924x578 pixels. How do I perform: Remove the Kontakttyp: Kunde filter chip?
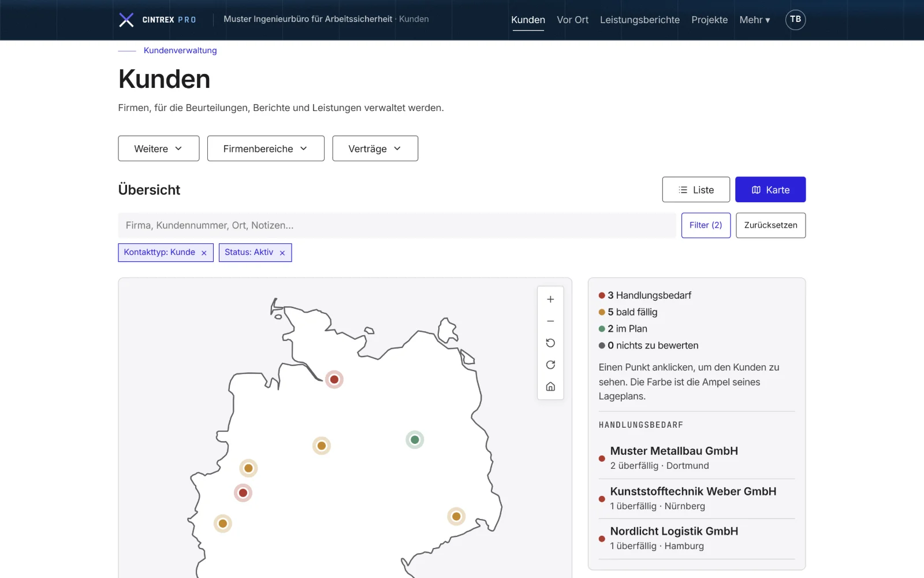point(204,253)
